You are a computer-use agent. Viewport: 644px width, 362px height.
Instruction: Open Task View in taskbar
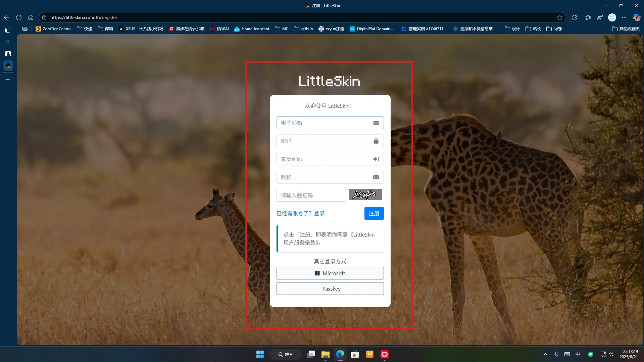tap(311, 354)
